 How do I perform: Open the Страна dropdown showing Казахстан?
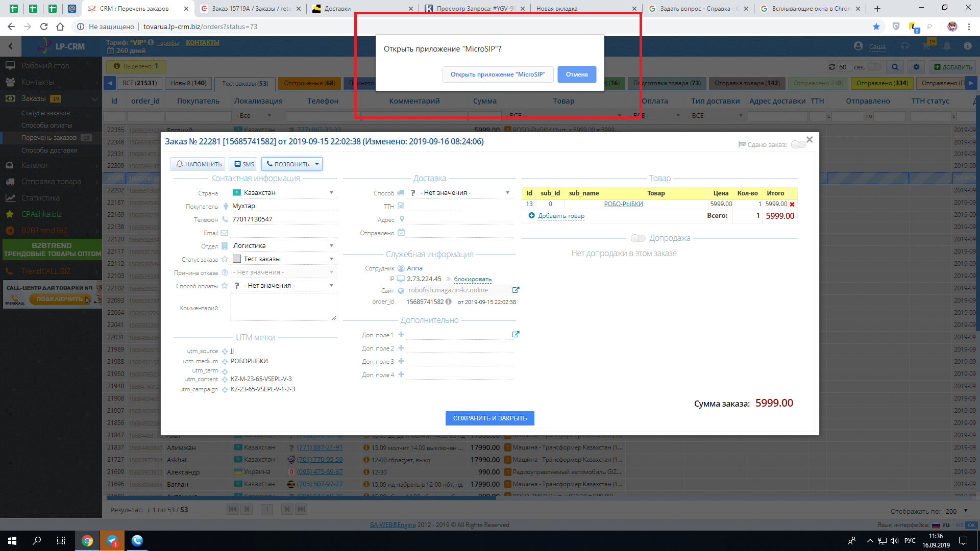coord(284,193)
